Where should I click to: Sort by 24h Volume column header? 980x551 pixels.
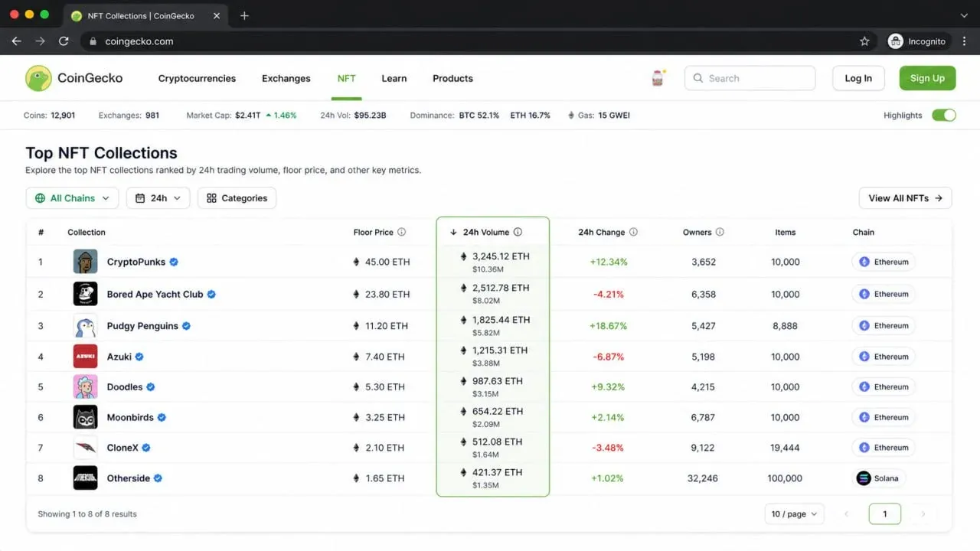(486, 232)
